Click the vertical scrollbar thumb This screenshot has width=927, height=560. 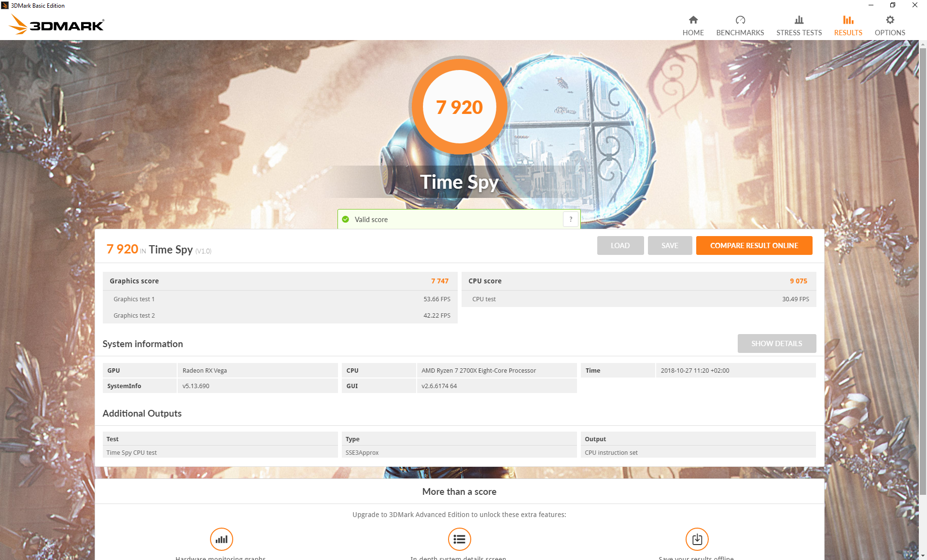(x=923, y=270)
